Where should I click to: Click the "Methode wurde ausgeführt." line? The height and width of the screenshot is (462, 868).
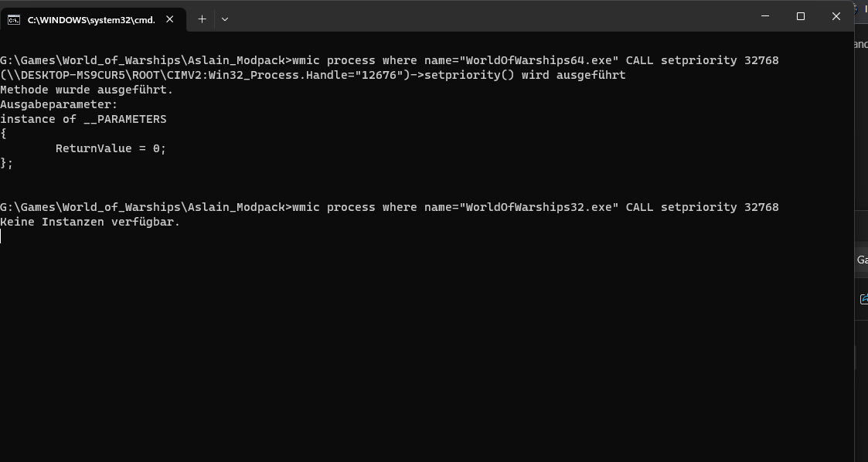[87, 90]
